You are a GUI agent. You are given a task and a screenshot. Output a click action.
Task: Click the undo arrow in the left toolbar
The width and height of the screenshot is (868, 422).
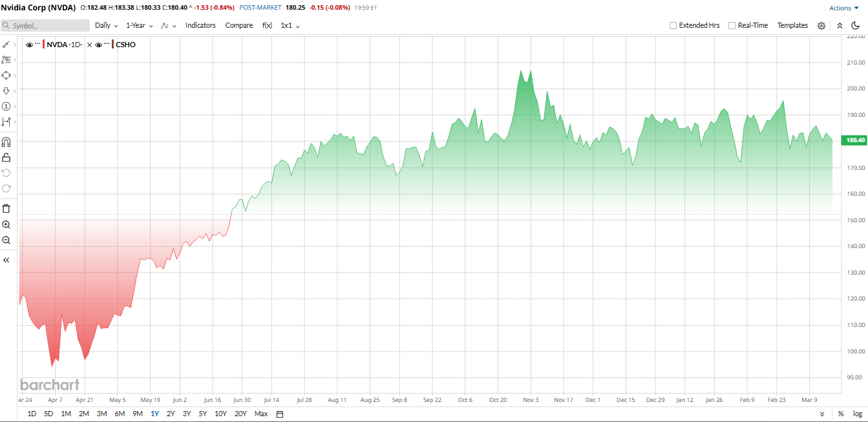tap(6, 173)
